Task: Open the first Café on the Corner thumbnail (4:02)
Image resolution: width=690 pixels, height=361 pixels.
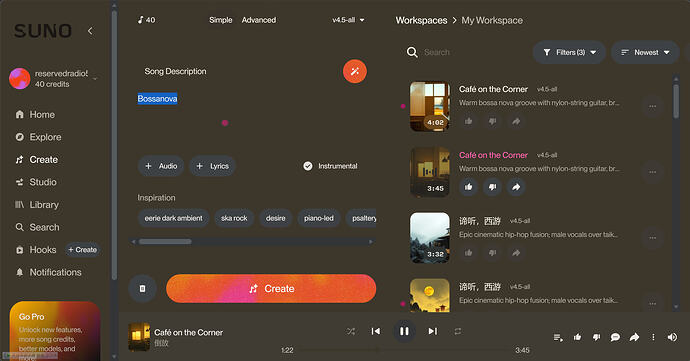Action: pyautogui.click(x=430, y=106)
